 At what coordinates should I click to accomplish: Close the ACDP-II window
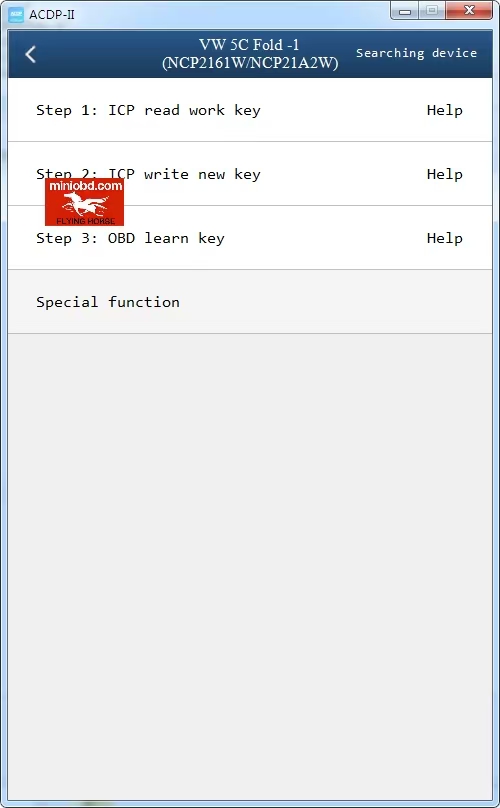pos(469,11)
